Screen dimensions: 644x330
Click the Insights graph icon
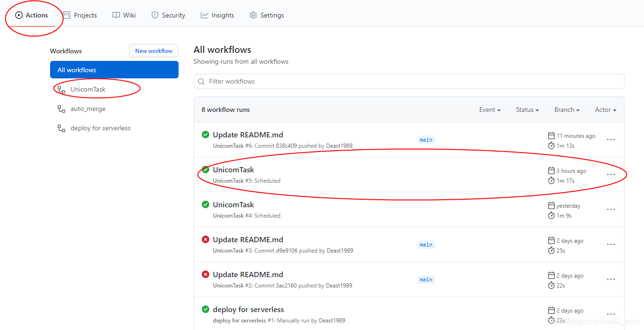pos(205,15)
